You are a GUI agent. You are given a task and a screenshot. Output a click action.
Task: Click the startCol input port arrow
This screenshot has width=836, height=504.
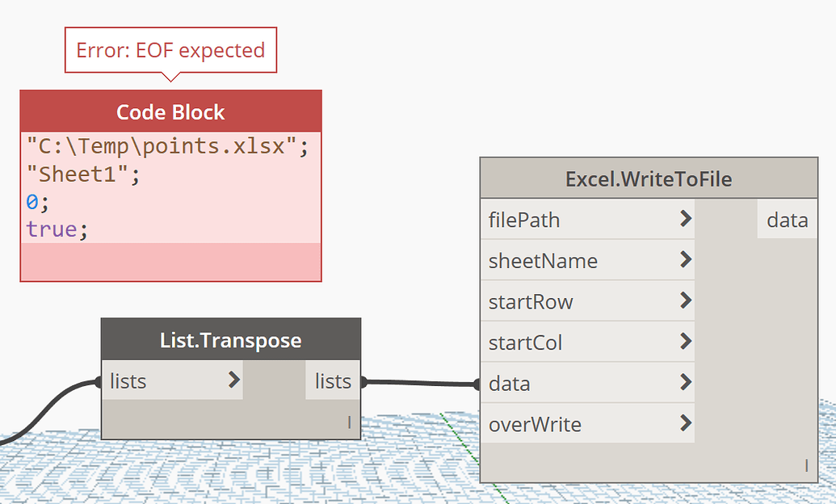687,342
